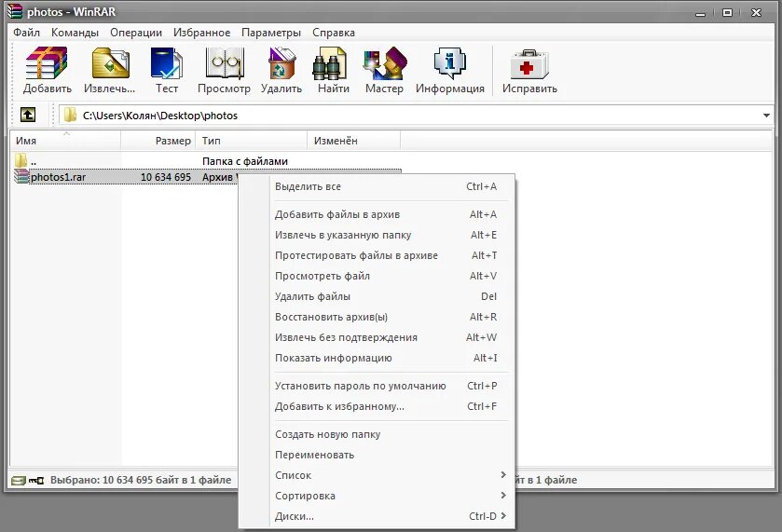Click the Удалить recycle bin icon
This screenshot has height=532, width=782.
click(281, 62)
